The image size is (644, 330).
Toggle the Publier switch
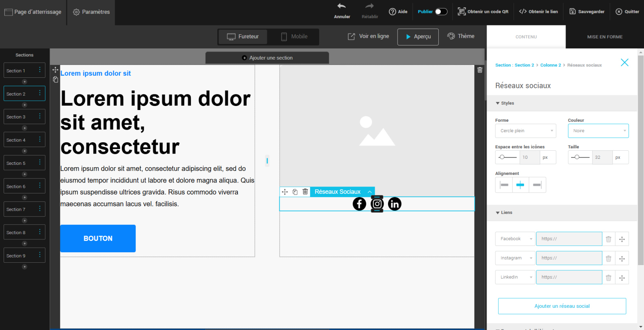pyautogui.click(x=441, y=12)
